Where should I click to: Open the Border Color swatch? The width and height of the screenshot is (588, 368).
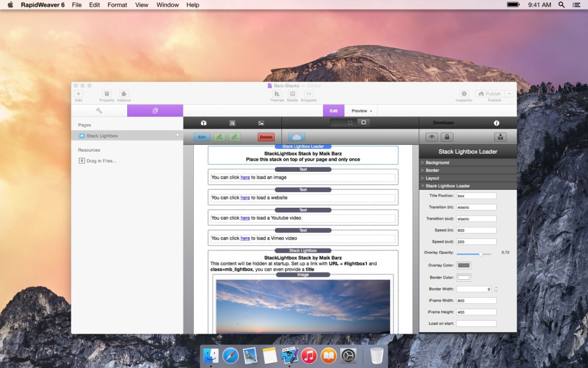(464, 277)
